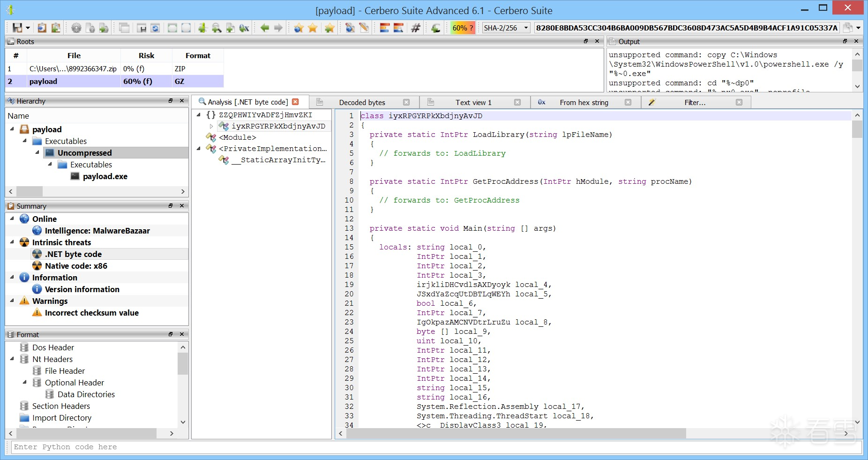Toggle floating of the Roots panel
Screen dimensions: 868x460
coord(585,41)
